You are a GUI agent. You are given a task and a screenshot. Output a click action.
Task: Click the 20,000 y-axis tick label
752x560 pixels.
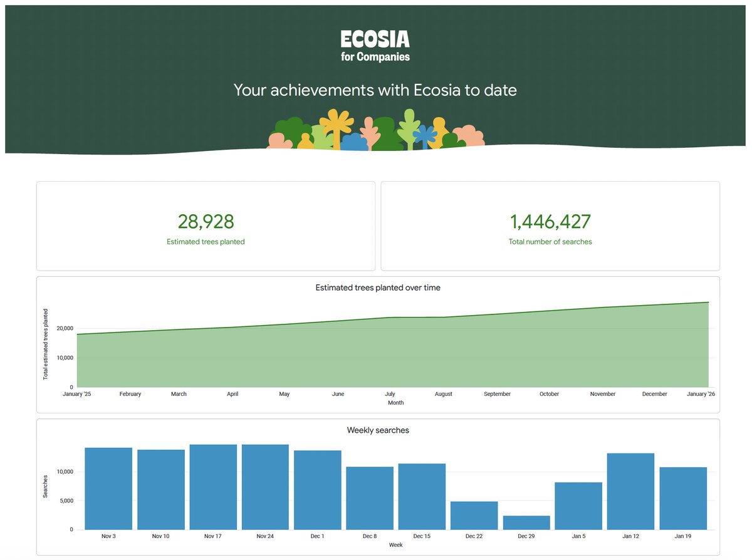(x=65, y=328)
